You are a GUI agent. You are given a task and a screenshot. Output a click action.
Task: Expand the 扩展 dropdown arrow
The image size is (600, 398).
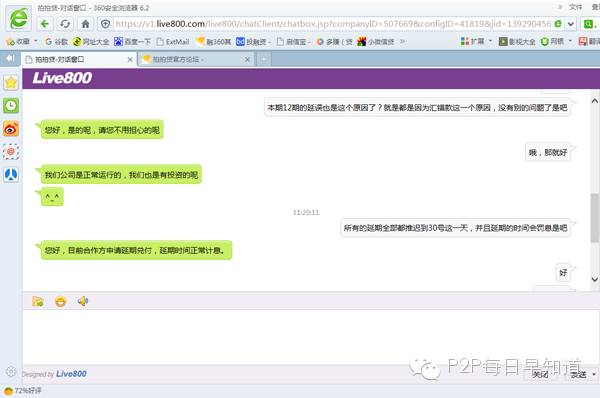(491, 41)
